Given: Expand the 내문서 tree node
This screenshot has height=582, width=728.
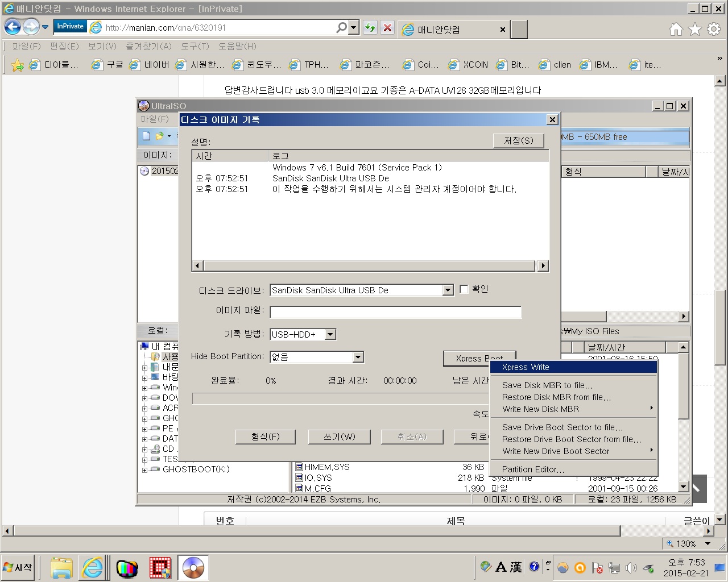Looking at the screenshot, I should tap(144, 368).
